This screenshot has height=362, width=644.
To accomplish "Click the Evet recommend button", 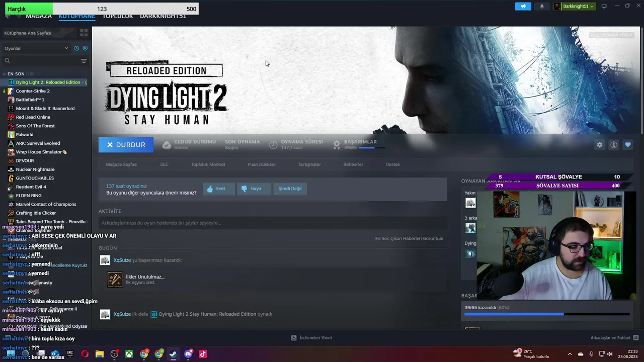I will pos(219,189).
